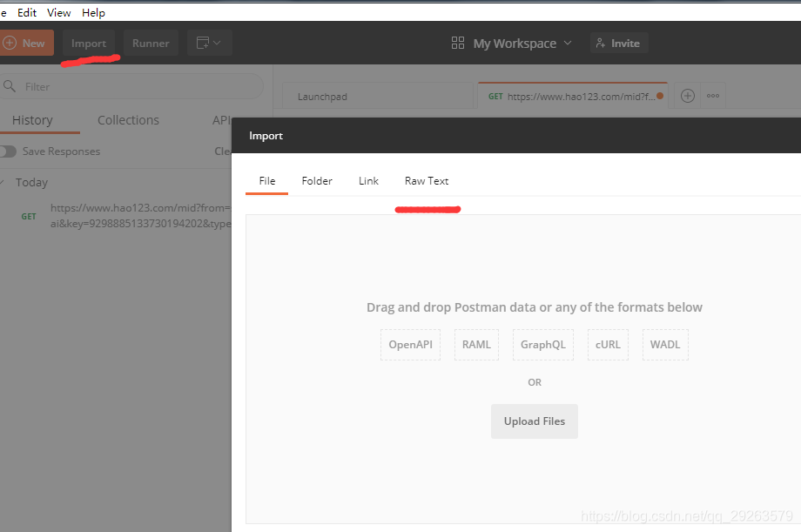The image size is (801, 532).
Task: Select the File tab in Import dialog
Action: 266,181
